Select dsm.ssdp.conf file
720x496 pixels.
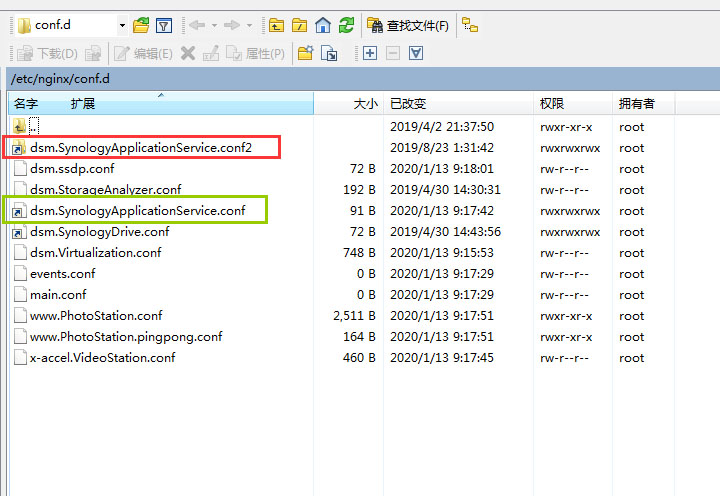72,169
